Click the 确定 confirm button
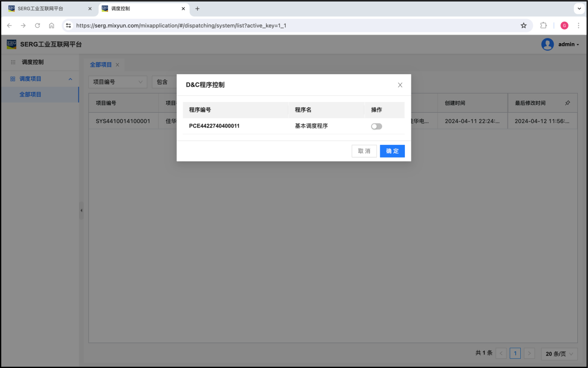 [x=392, y=151]
